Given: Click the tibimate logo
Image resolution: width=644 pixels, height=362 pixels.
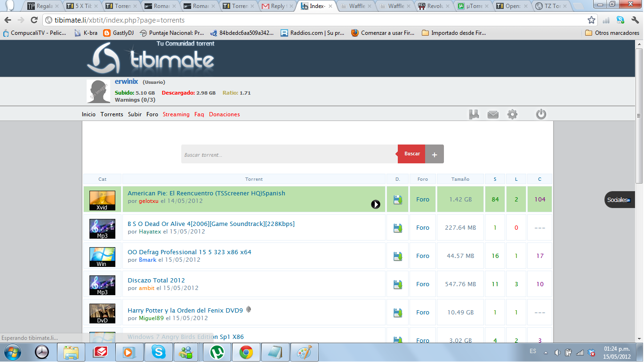Looking at the screenshot, I should point(151,57).
